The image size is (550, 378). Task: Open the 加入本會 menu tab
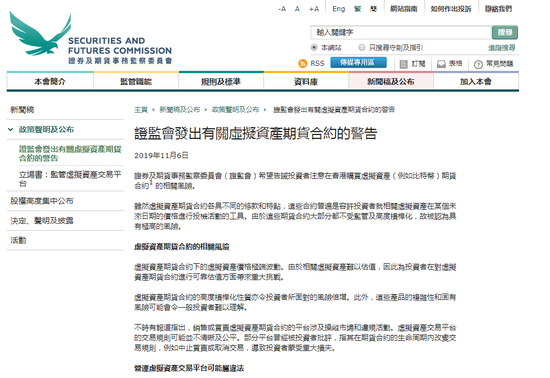(x=476, y=81)
